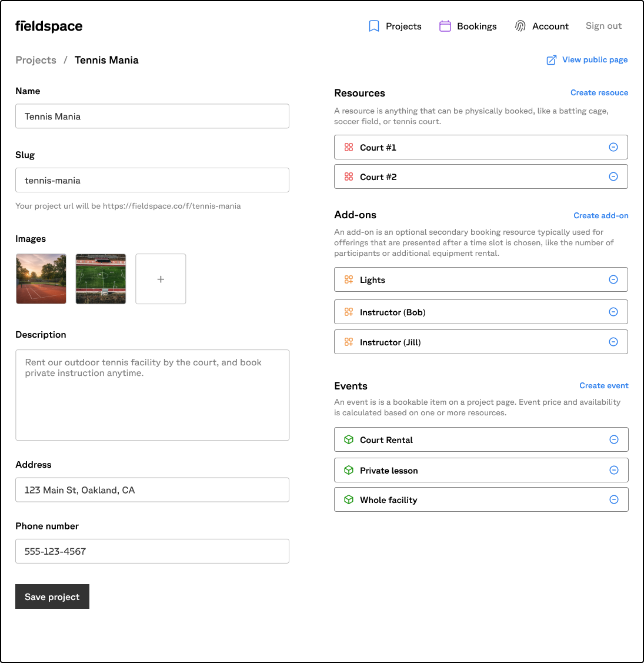Click the Projects bookmark icon in navigation
This screenshot has height=663, width=644.
[x=374, y=26]
